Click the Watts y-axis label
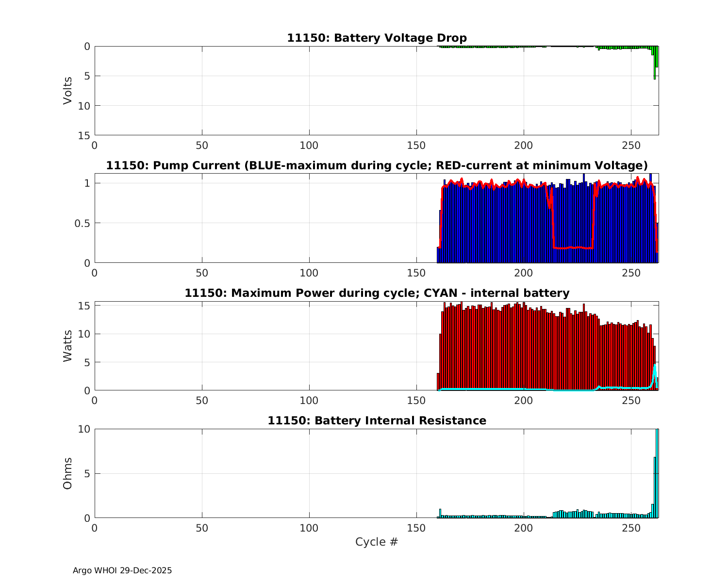This screenshot has height=582, width=728. tap(67, 346)
